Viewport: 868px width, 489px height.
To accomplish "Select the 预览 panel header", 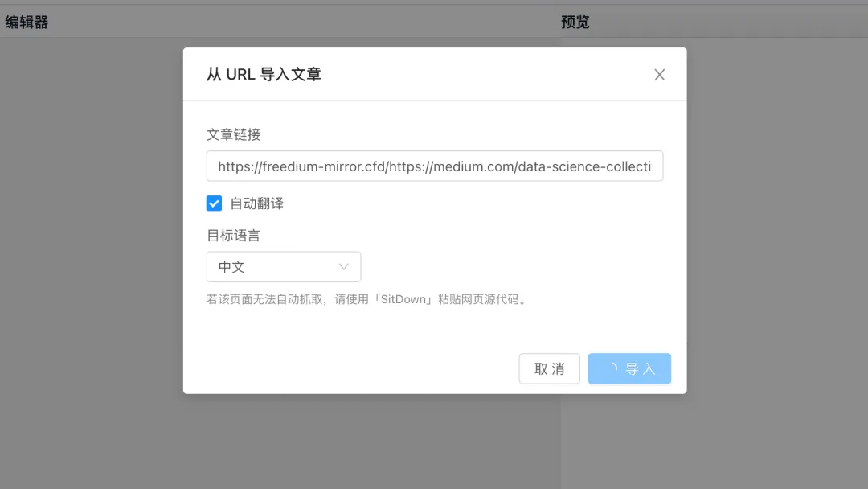I will click(575, 23).
